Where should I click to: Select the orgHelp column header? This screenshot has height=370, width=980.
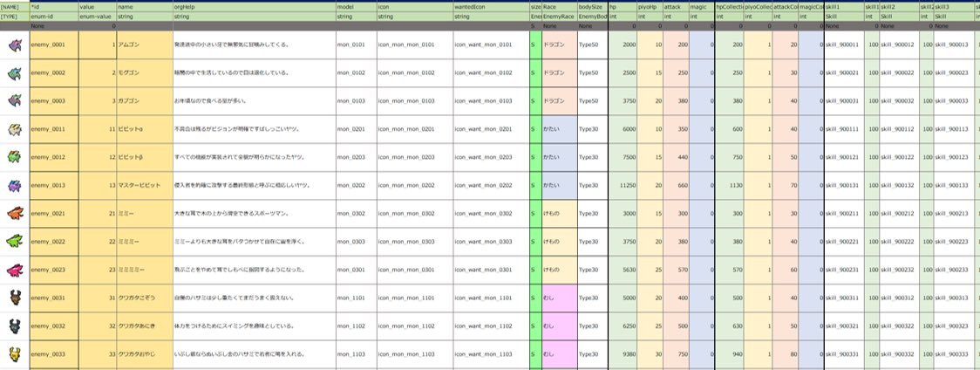[254, 6]
